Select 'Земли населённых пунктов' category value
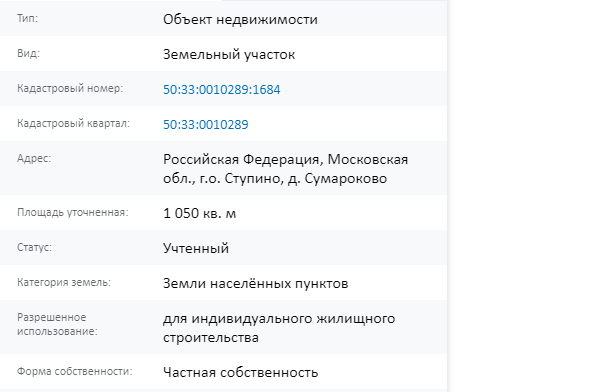 [256, 283]
